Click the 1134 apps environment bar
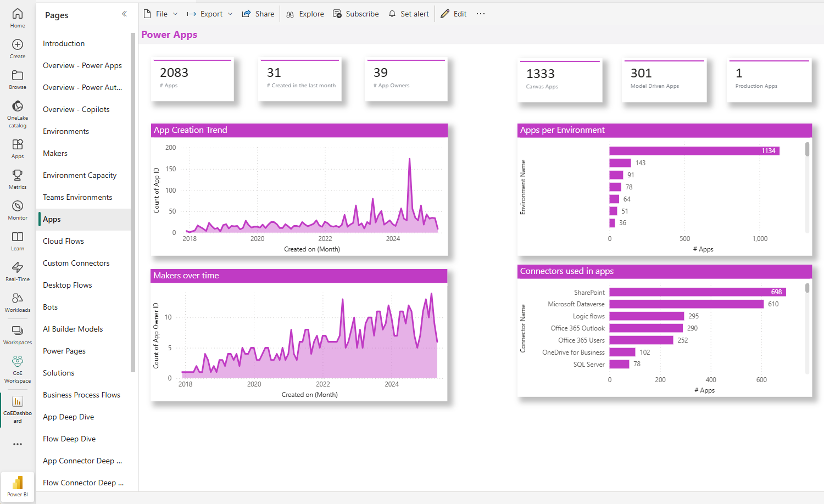This screenshot has width=824, height=504. [x=694, y=151]
